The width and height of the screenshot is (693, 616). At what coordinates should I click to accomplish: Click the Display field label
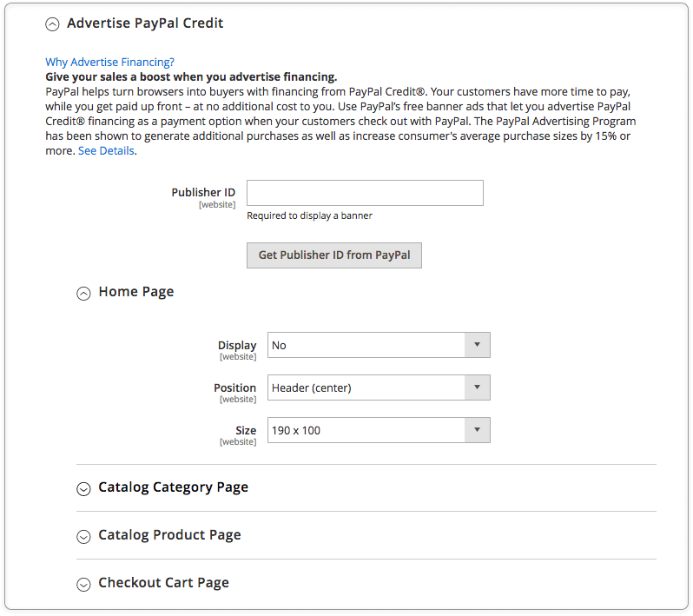point(237,345)
